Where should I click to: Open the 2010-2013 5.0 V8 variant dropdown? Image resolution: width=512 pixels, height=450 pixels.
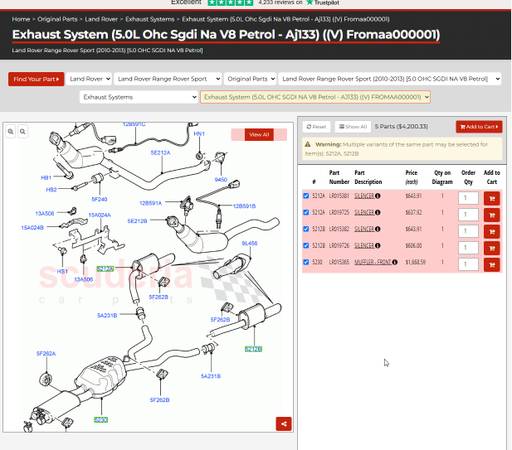[390, 79]
